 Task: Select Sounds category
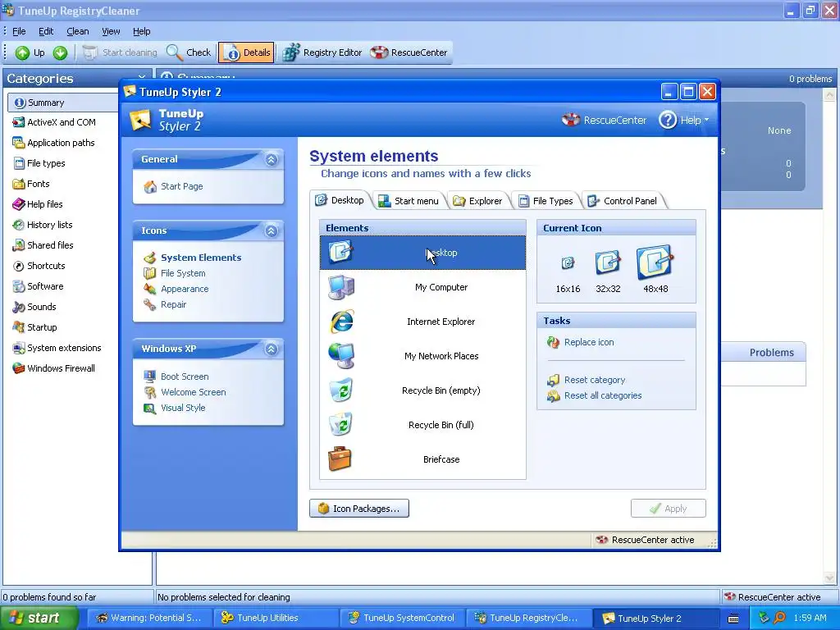pyautogui.click(x=34, y=307)
